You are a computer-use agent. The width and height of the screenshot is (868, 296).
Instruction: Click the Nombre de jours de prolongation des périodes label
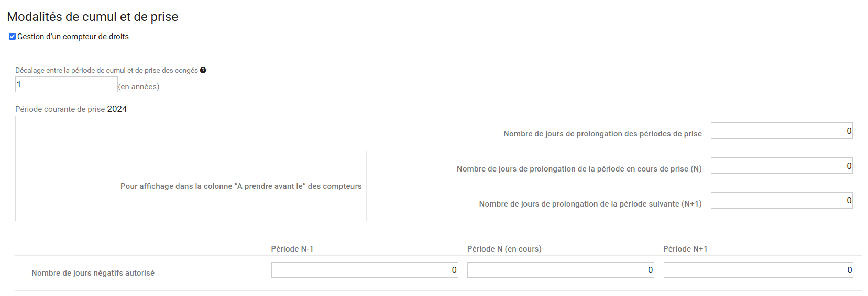click(602, 134)
